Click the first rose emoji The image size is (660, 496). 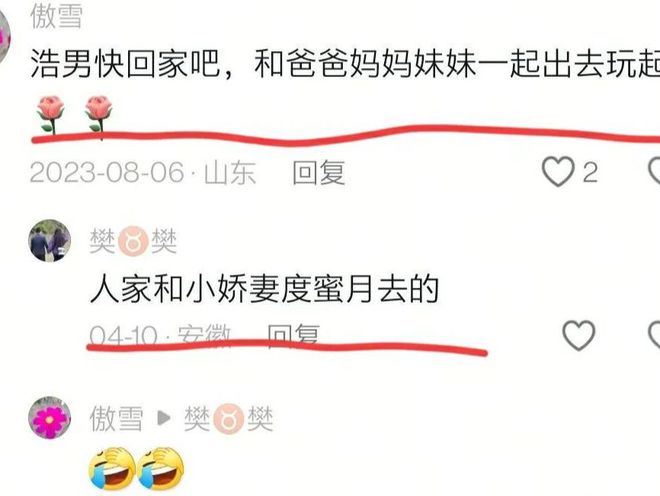[x=51, y=114]
